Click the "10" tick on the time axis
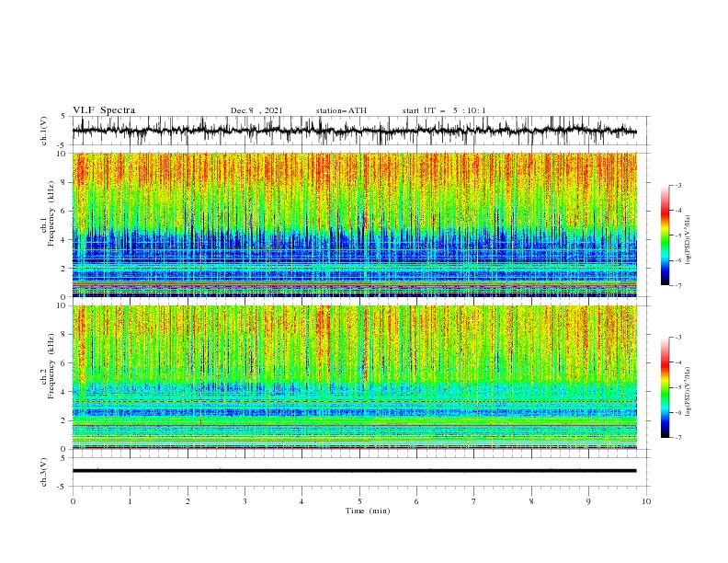Viewport: 728px width, 563px height. [646, 501]
